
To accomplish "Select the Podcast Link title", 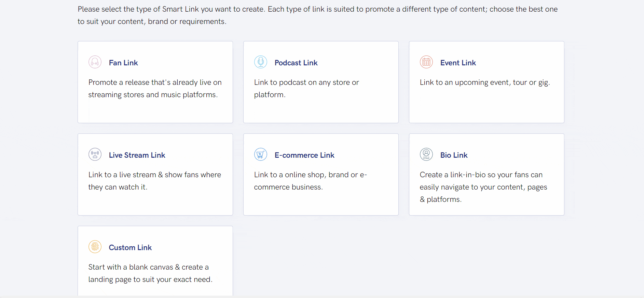I will (296, 63).
